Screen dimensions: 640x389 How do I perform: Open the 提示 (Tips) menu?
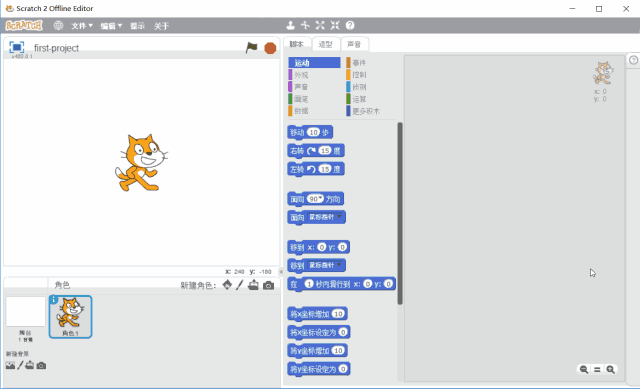[137, 26]
